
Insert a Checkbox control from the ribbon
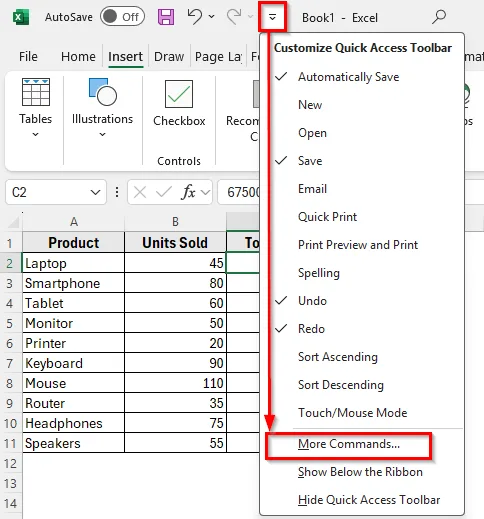[x=179, y=103]
